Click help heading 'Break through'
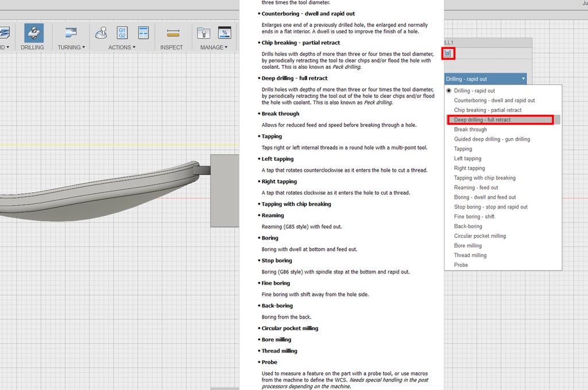This screenshot has width=588, height=390. coord(280,114)
